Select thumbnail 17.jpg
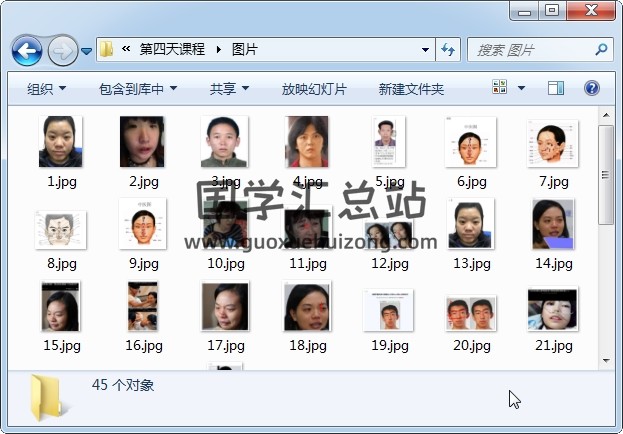The height and width of the screenshot is (434, 623). [225, 306]
